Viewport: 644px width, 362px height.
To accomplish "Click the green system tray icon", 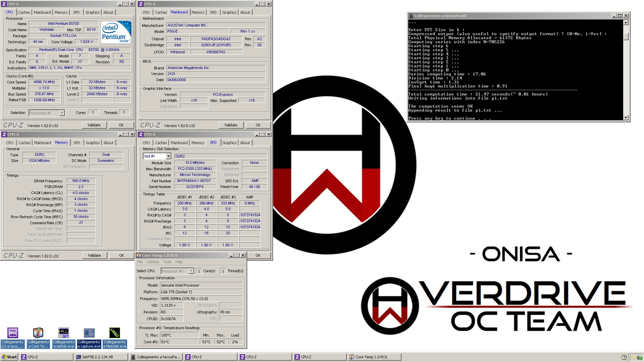I will click(639, 357).
